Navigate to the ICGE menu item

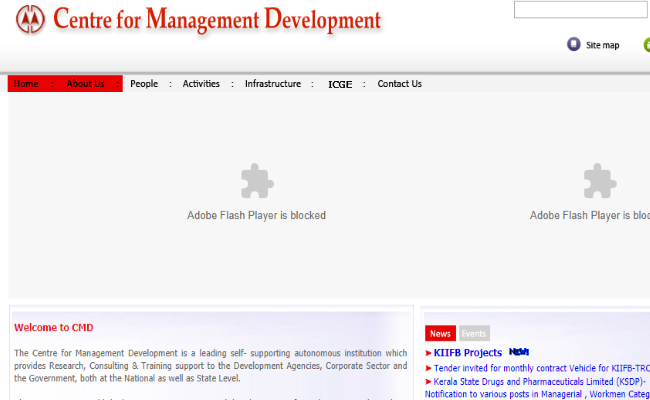pyautogui.click(x=340, y=84)
